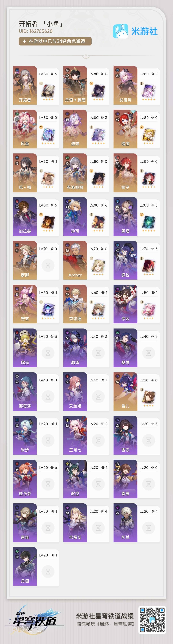This screenshot has height=644, width=173.
Task: Open the 遐蝶 character portrait
Action: click(75, 129)
